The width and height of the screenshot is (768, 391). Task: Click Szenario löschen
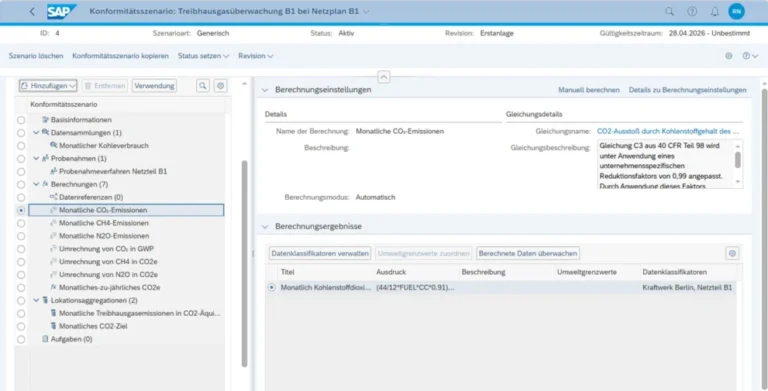click(x=36, y=56)
